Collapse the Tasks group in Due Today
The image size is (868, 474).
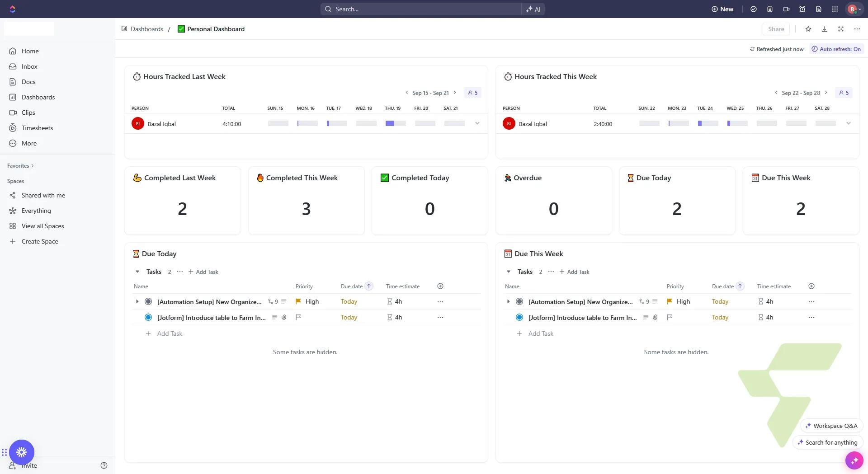tap(137, 272)
